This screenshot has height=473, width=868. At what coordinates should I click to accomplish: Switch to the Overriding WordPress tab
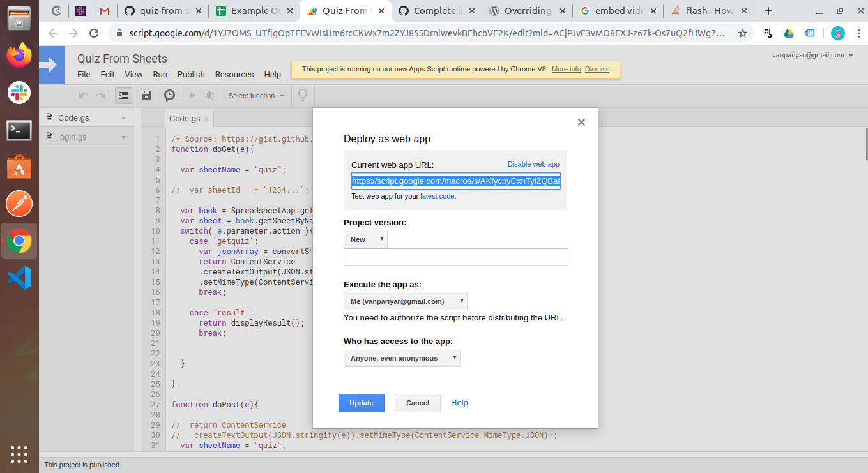pos(528,11)
